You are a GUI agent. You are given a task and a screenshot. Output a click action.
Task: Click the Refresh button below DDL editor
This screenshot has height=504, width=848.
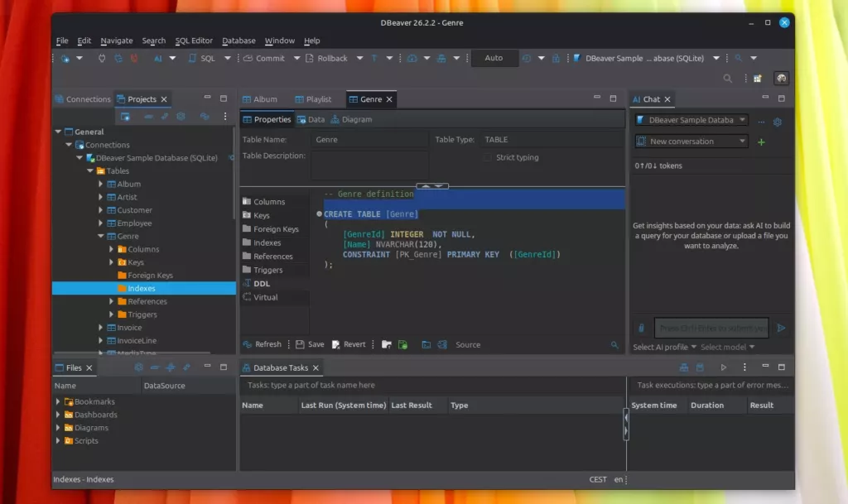tap(263, 344)
